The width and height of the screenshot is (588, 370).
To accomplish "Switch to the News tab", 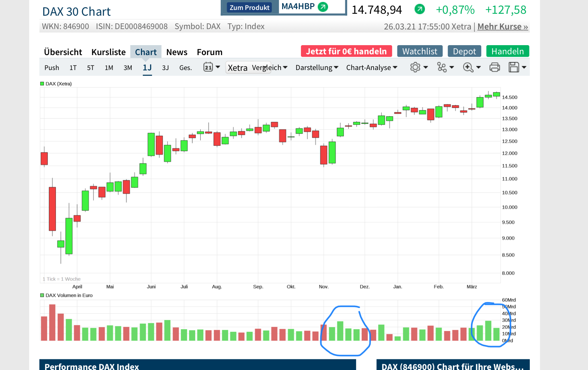I will (177, 52).
